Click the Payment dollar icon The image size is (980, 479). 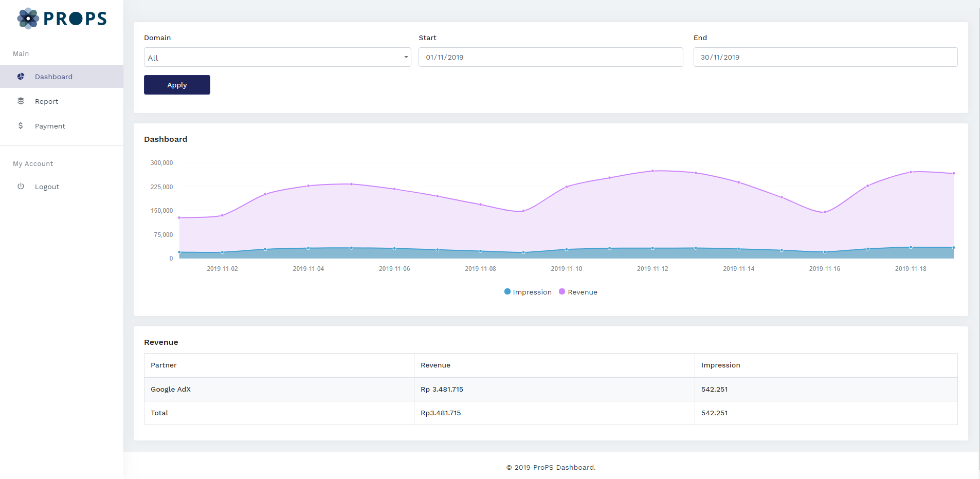click(x=21, y=126)
